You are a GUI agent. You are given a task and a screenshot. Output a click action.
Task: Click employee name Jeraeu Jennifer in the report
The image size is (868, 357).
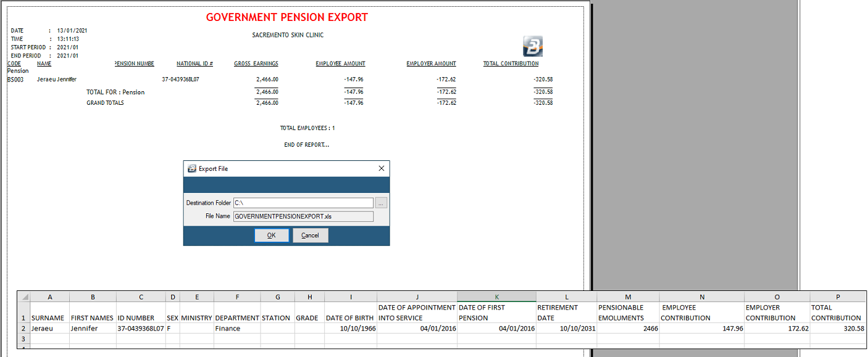(56, 80)
